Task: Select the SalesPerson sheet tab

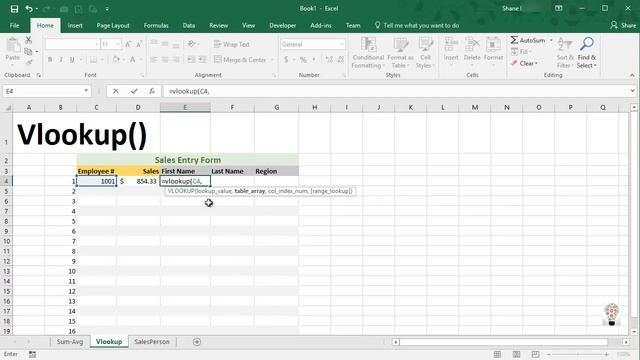Action: pyautogui.click(x=152, y=342)
